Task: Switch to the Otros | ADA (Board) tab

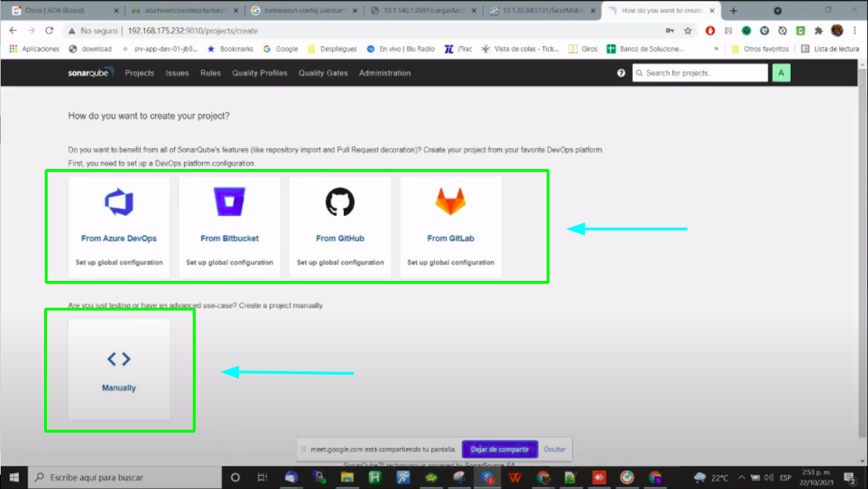Action: click(x=64, y=11)
